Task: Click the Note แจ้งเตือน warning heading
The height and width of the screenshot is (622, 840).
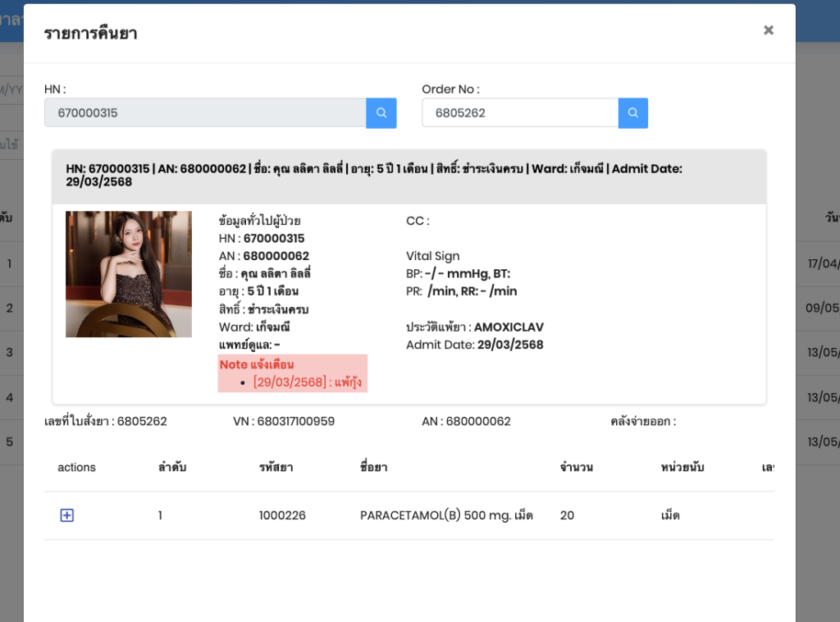Action: point(257,364)
